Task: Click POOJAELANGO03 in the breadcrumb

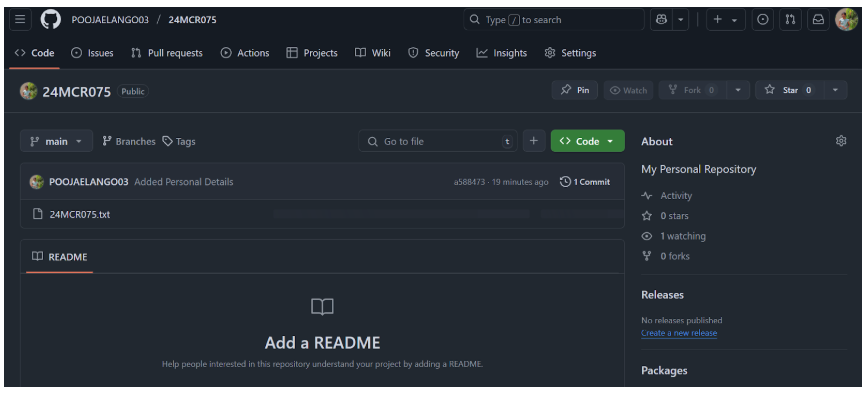Action: click(x=110, y=19)
